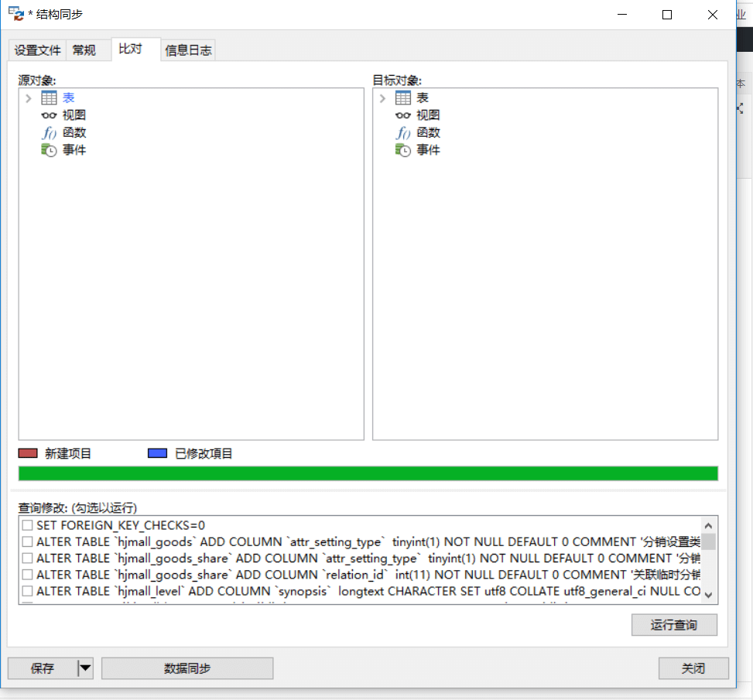The width and height of the screenshot is (753, 700).
Task: Click the function icon in source objects
Action: (x=49, y=133)
